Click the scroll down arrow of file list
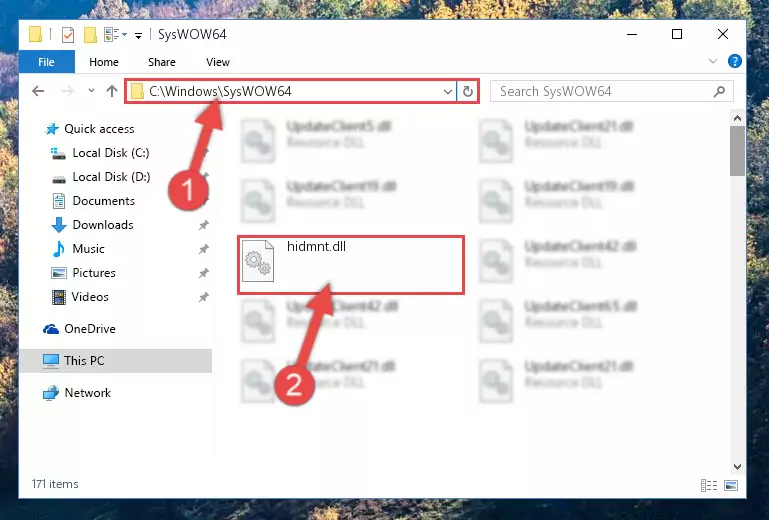769x520 pixels. [x=737, y=467]
